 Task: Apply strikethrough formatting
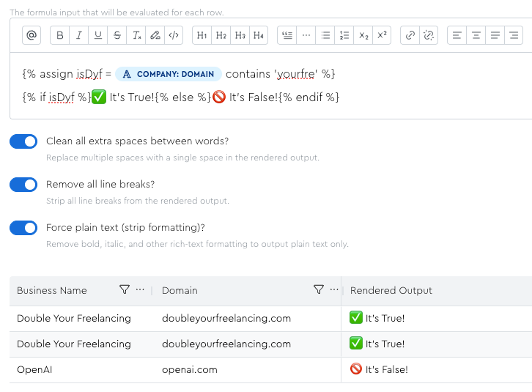pos(117,35)
